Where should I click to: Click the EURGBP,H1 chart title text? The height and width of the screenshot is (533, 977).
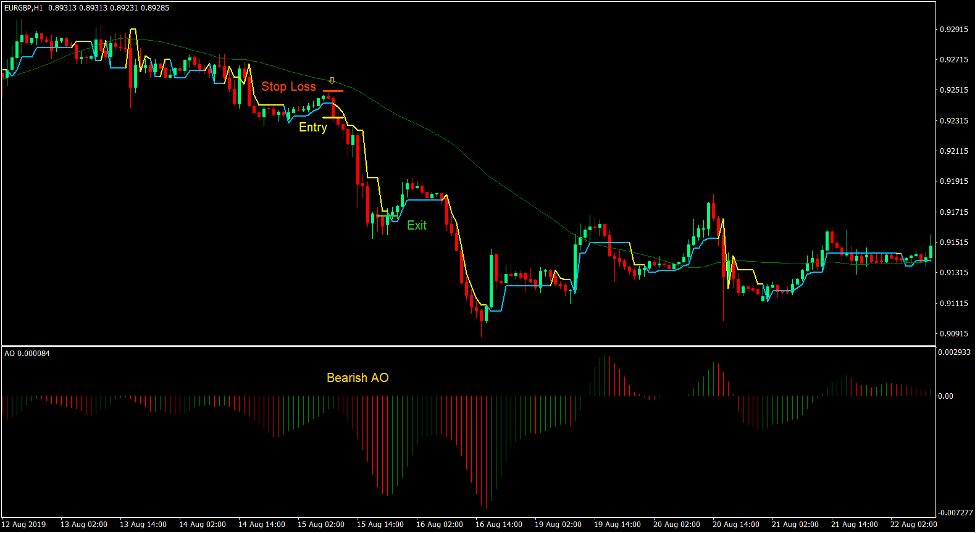[24, 8]
